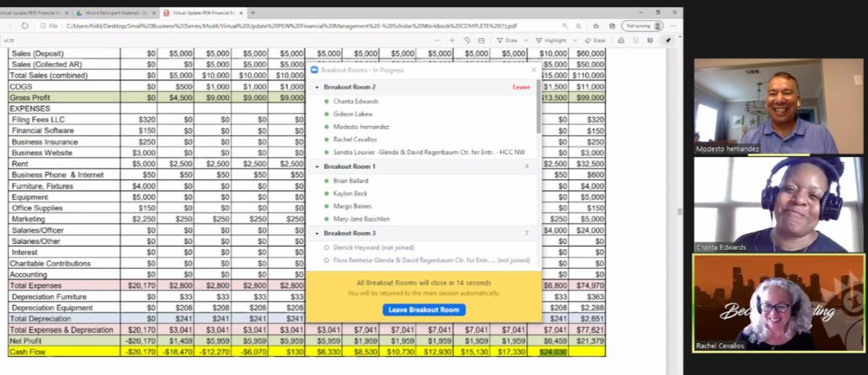Open a new browser tab
The image size is (868, 375).
click(252, 13)
